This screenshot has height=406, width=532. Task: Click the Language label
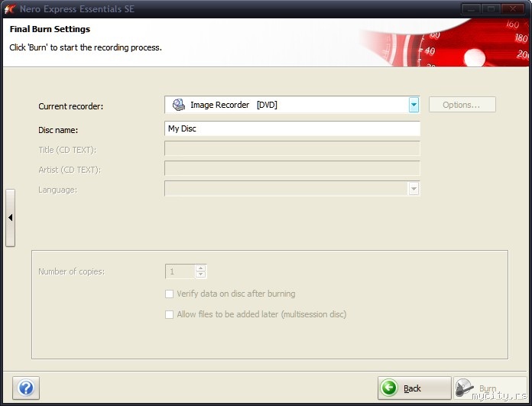point(57,190)
